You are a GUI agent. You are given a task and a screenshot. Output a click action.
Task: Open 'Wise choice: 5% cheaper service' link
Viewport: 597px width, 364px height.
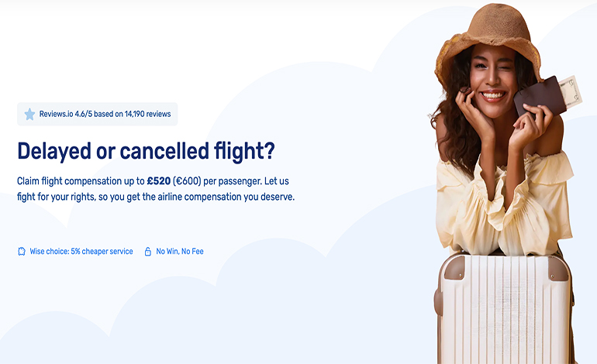click(75, 252)
